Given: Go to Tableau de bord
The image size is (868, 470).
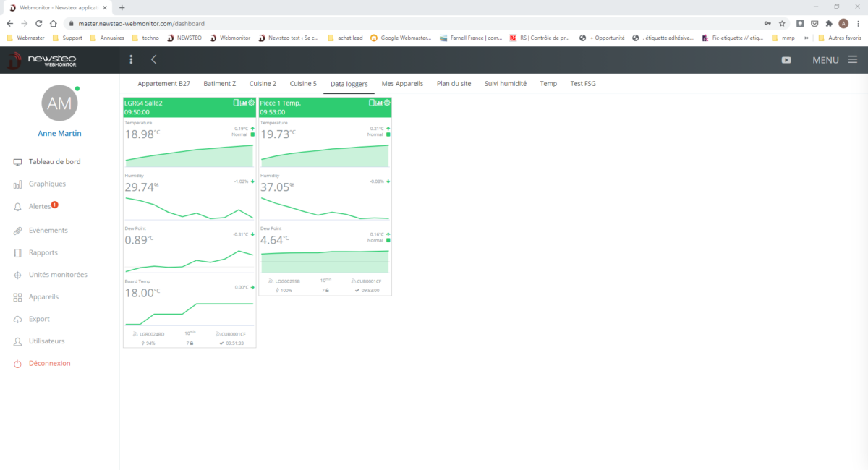Looking at the screenshot, I should click(x=54, y=162).
